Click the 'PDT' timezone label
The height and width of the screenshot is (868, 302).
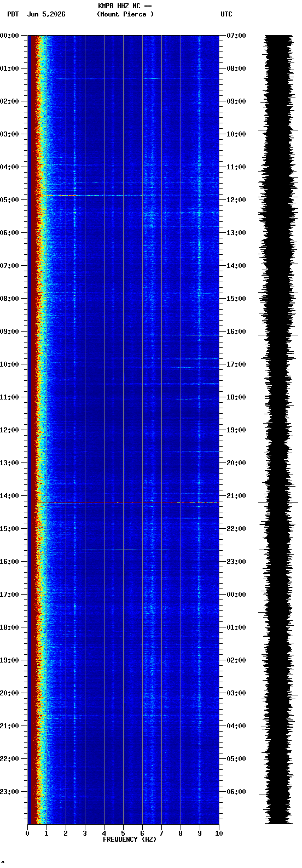tap(13, 14)
